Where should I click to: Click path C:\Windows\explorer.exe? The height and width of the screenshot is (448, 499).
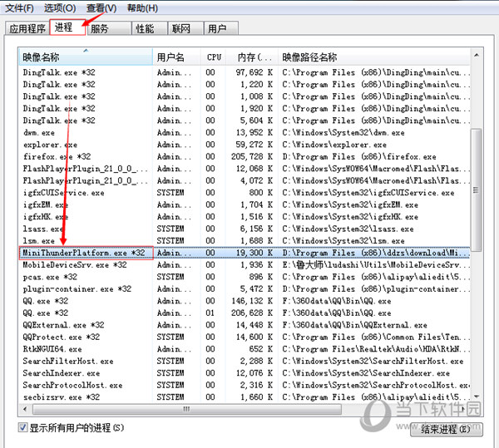pos(334,145)
